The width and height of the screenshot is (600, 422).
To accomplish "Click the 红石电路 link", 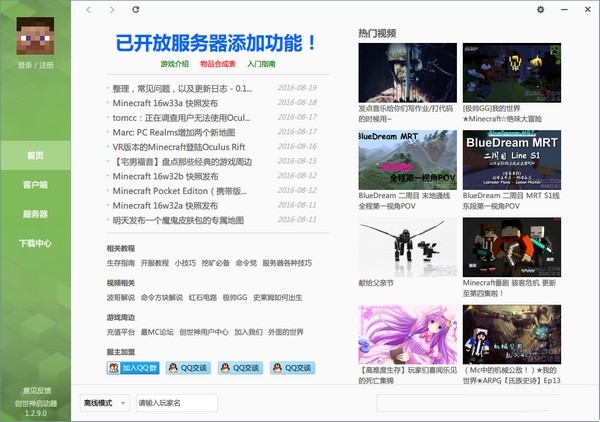I will coord(202,298).
